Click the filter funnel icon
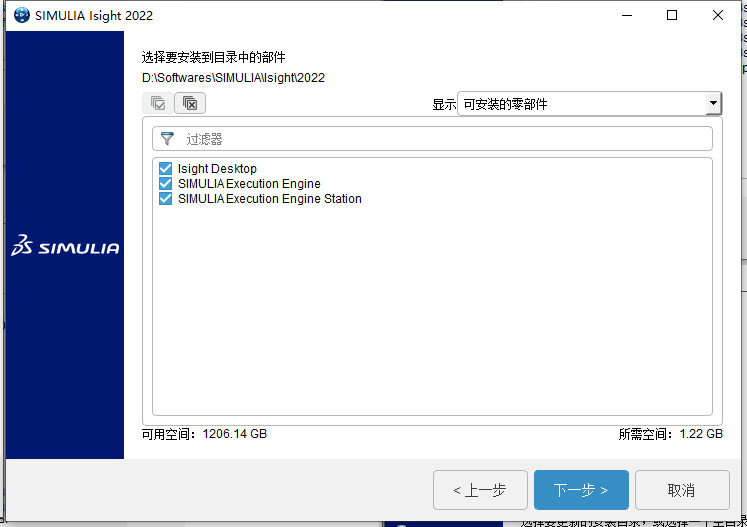This screenshot has height=527, width=747. [x=167, y=139]
